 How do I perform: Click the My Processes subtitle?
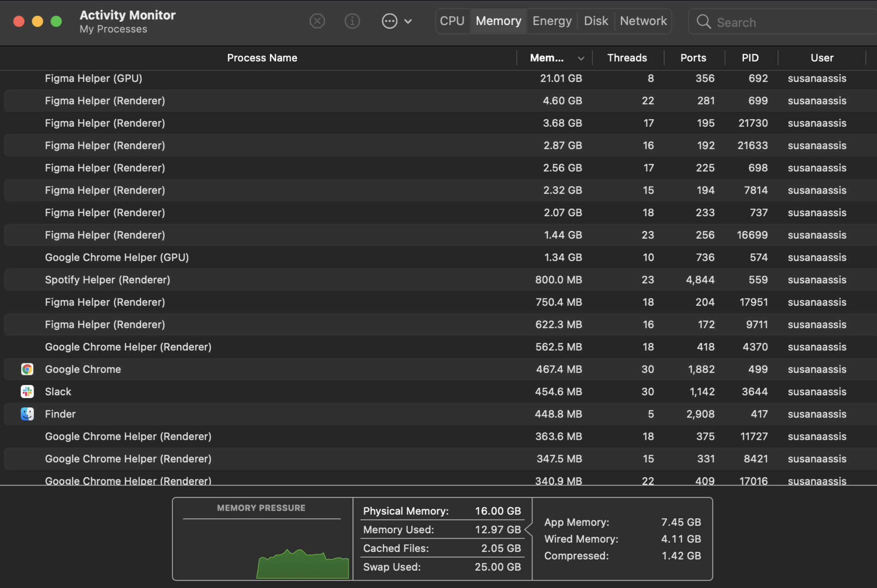[x=113, y=29]
